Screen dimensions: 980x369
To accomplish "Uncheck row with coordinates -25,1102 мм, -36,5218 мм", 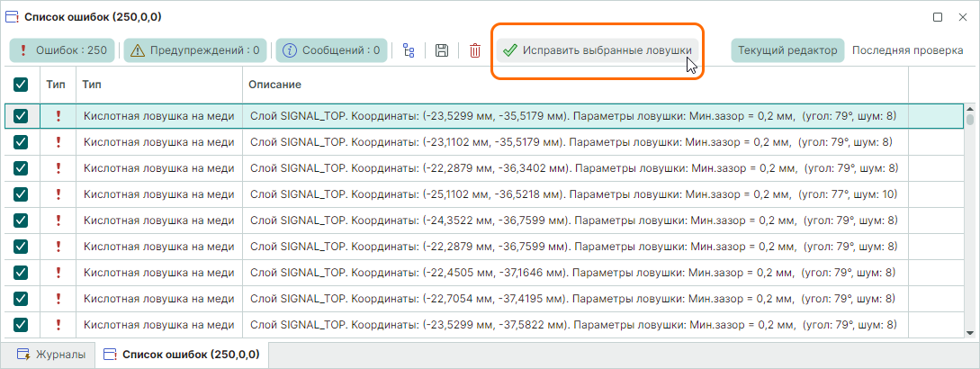I will point(21,194).
